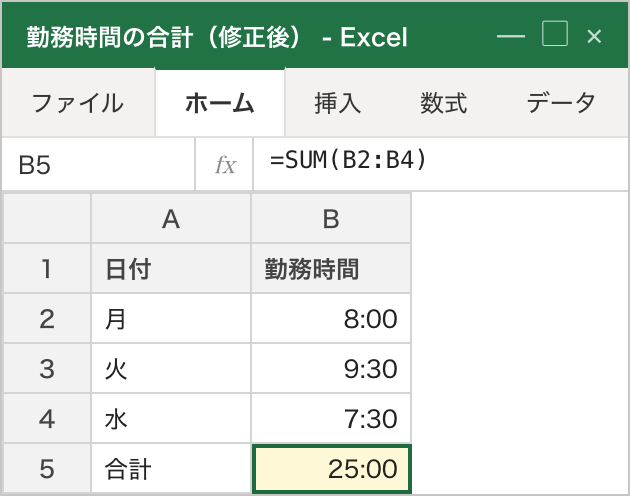The width and height of the screenshot is (630, 496).
Task: Switch to the 挿入 tab
Action: 338,103
